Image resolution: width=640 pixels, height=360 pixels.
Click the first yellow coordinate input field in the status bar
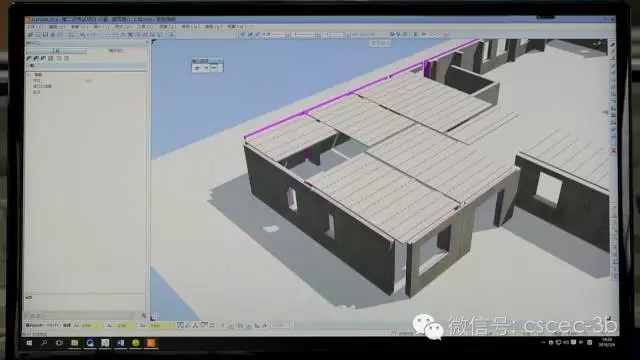[92, 326]
